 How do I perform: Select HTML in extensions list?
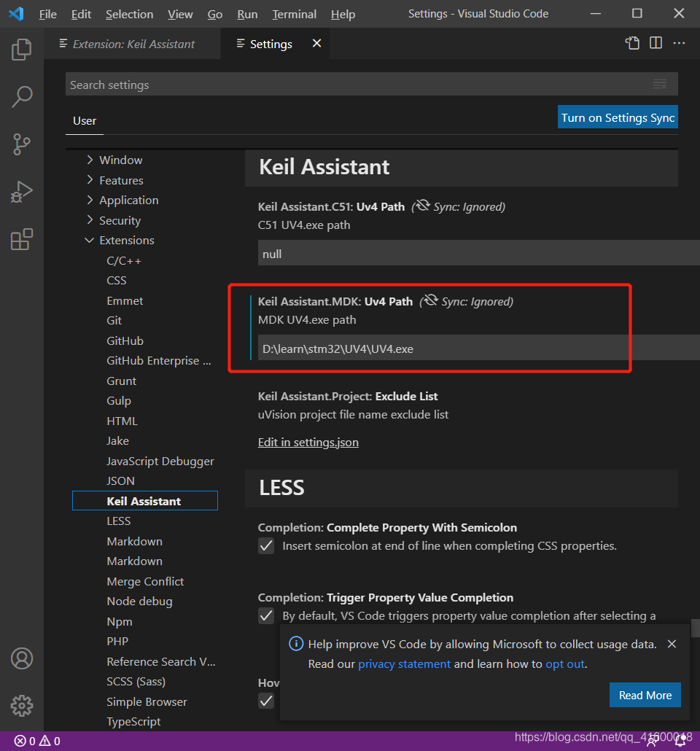click(x=122, y=421)
